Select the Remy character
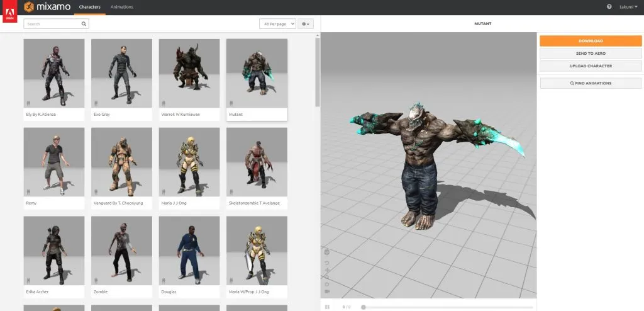Image resolution: width=644 pixels, height=311 pixels. point(54,168)
